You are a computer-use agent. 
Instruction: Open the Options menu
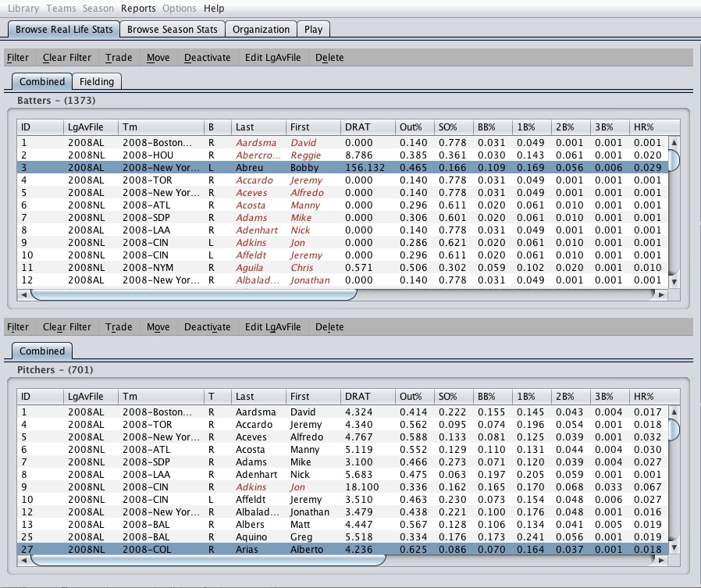point(180,9)
